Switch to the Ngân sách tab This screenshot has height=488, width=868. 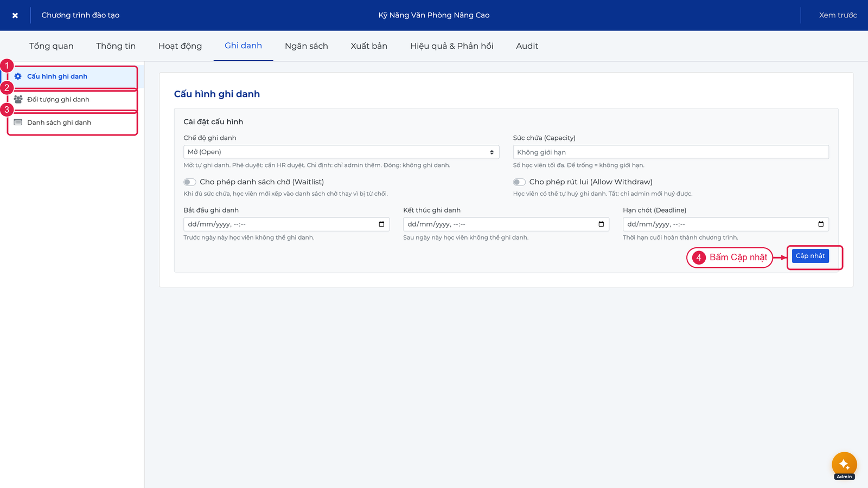(x=307, y=46)
